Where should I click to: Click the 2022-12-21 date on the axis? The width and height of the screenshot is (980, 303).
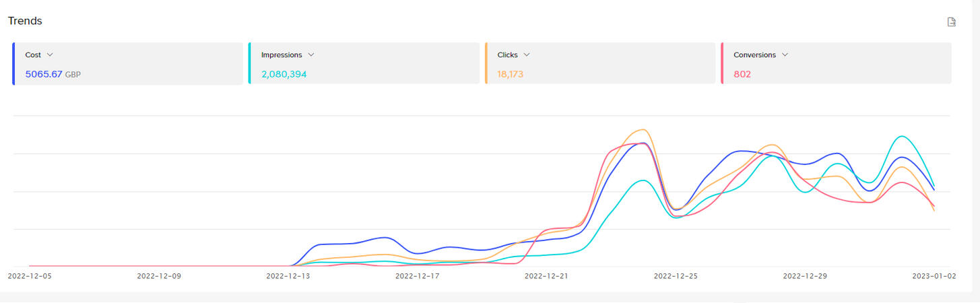click(x=546, y=275)
